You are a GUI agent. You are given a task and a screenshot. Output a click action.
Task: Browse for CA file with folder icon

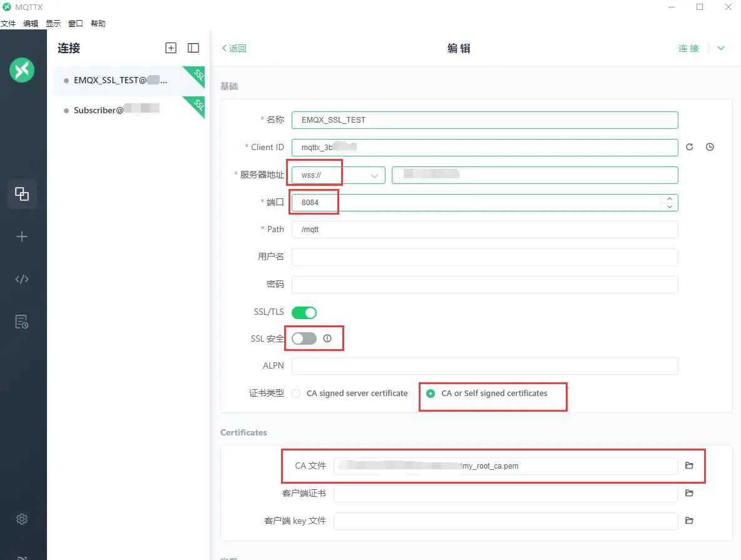coord(690,466)
